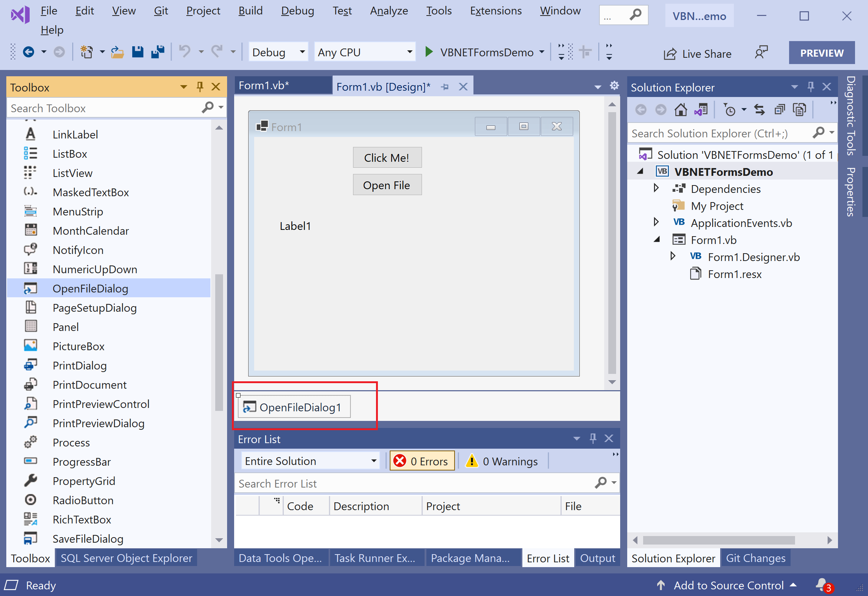Open notifications bell in status bar
This screenshot has width=868, height=596.
pyautogui.click(x=821, y=585)
